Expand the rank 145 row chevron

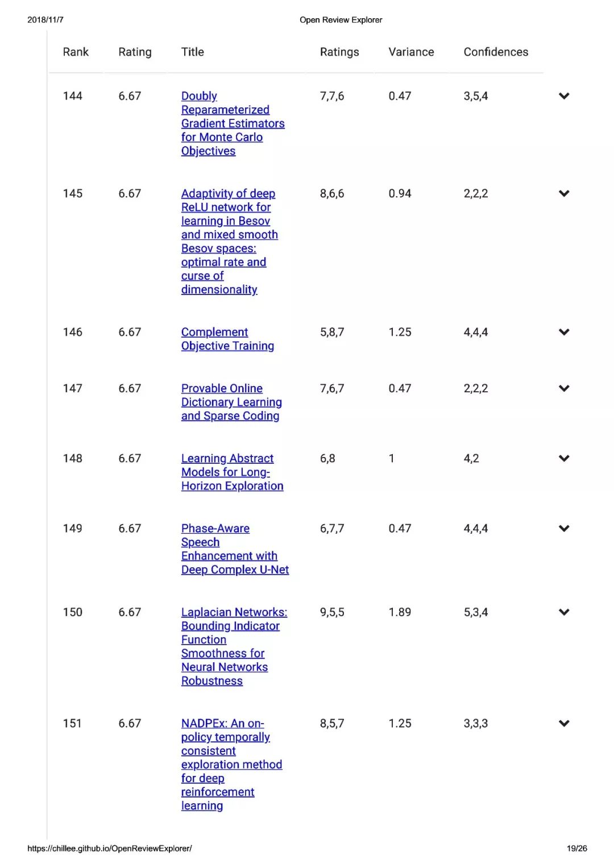564,194
